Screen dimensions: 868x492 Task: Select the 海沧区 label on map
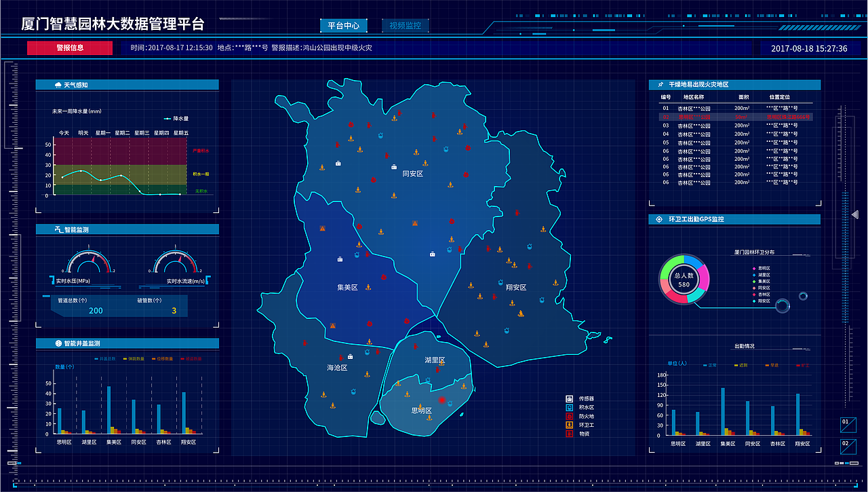337,367
